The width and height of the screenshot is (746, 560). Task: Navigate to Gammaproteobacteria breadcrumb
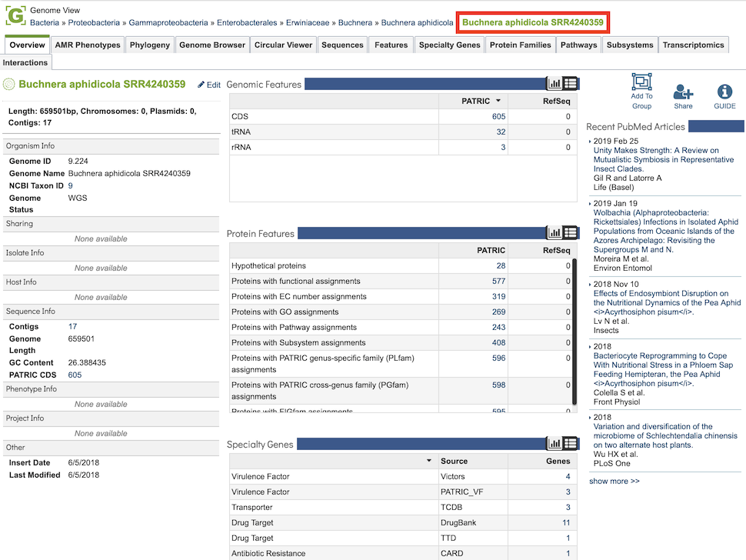[168, 22]
